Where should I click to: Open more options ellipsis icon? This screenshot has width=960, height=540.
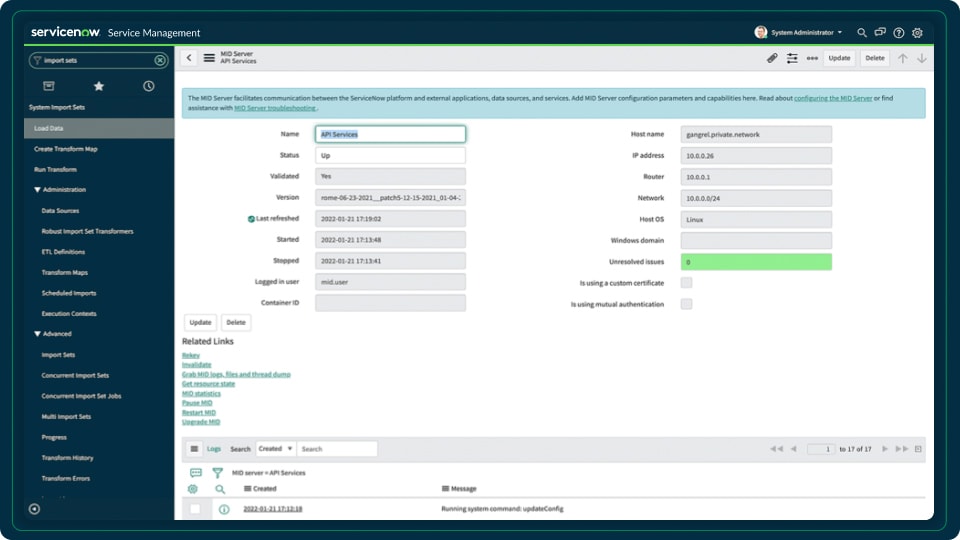pos(812,58)
